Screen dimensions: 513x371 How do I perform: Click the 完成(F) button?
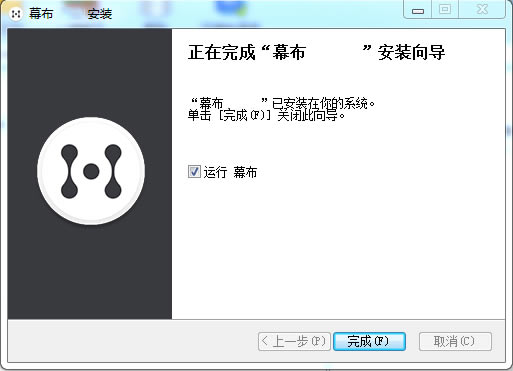369,341
